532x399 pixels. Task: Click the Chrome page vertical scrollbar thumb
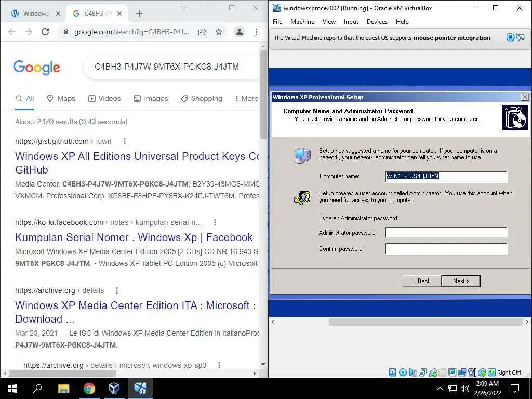coord(263,95)
